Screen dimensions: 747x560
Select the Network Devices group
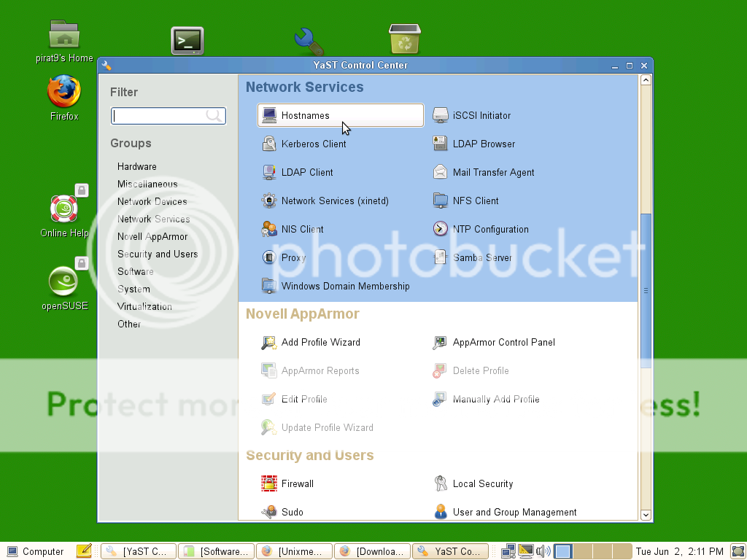152,201
